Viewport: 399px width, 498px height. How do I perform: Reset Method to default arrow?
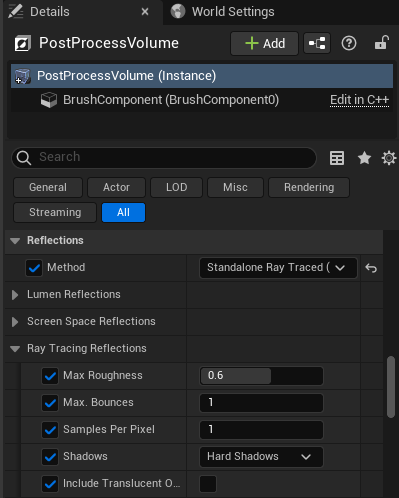371,268
